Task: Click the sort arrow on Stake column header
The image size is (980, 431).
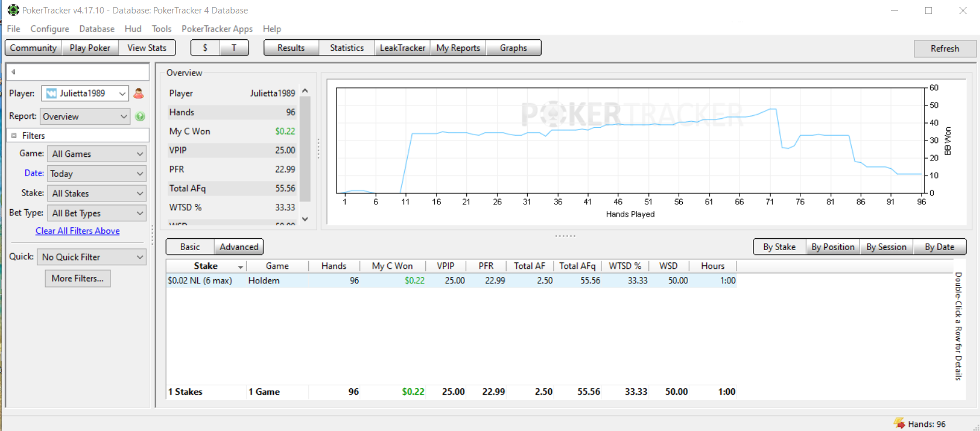Action: [x=240, y=266]
